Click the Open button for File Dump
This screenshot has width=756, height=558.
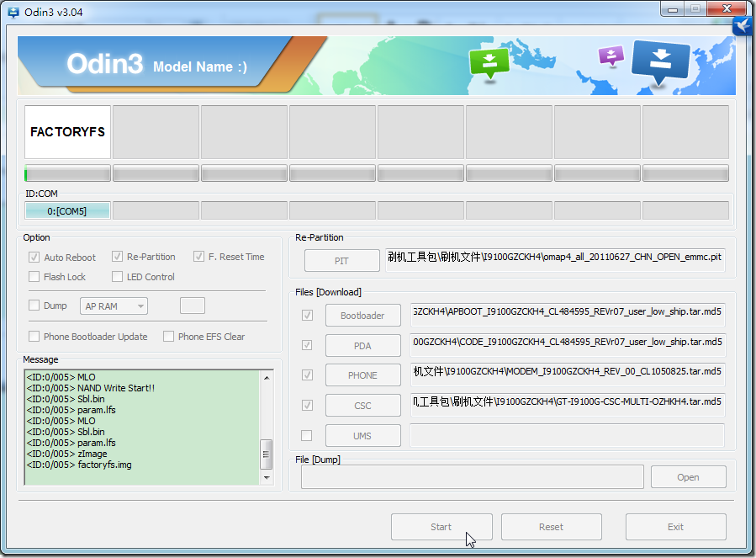coord(689,477)
